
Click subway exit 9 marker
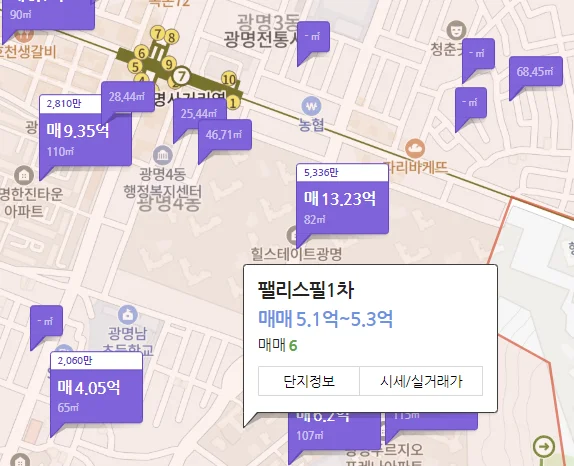coord(168,64)
